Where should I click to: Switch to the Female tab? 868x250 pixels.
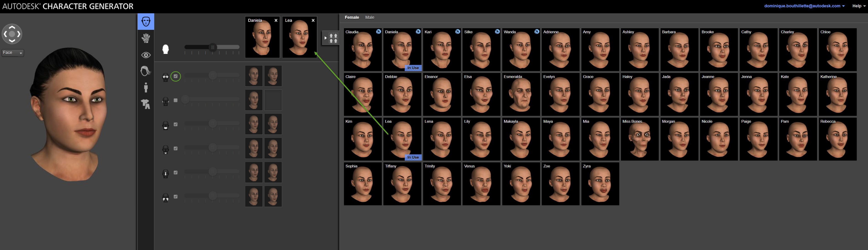352,17
